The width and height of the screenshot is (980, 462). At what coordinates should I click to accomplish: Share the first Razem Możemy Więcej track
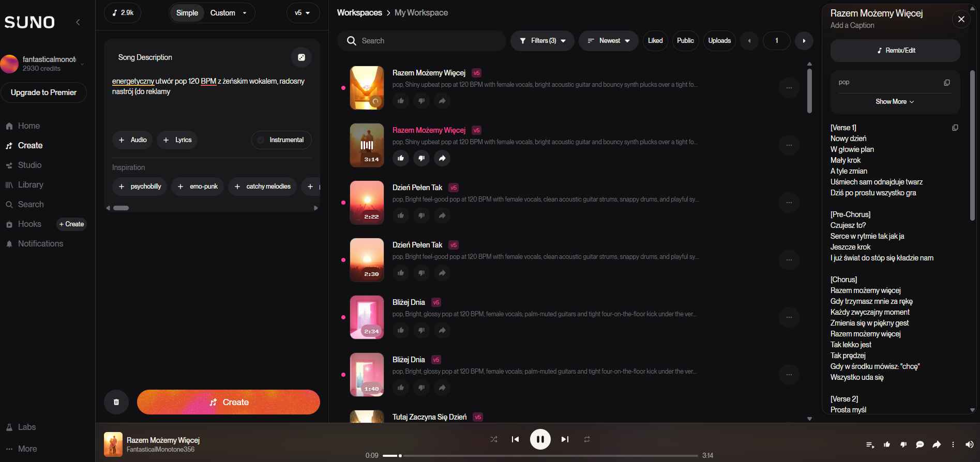442,101
